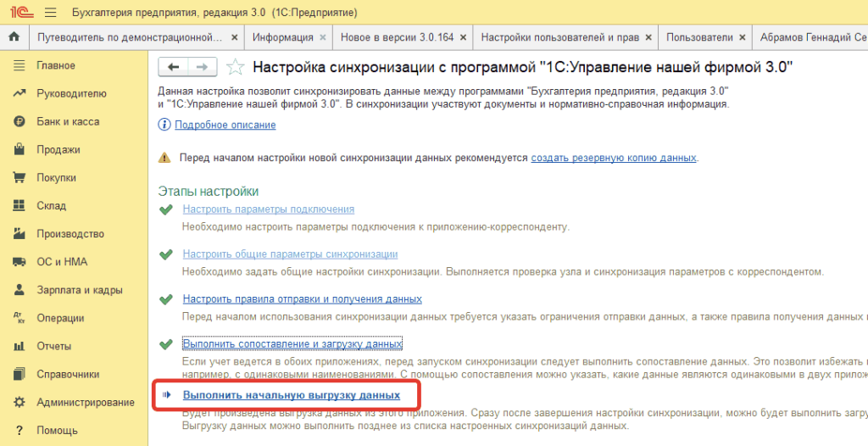The height and width of the screenshot is (446, 868).
Task: Open the Справочники menu section
Action: click(68, 374)
